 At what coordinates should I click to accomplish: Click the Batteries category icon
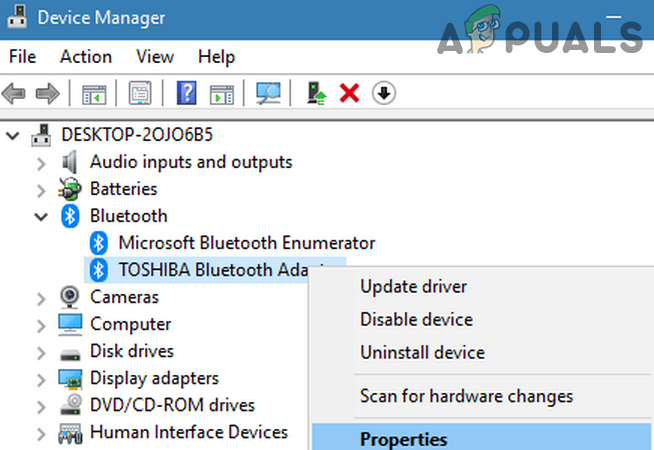(x=70, y=189)
